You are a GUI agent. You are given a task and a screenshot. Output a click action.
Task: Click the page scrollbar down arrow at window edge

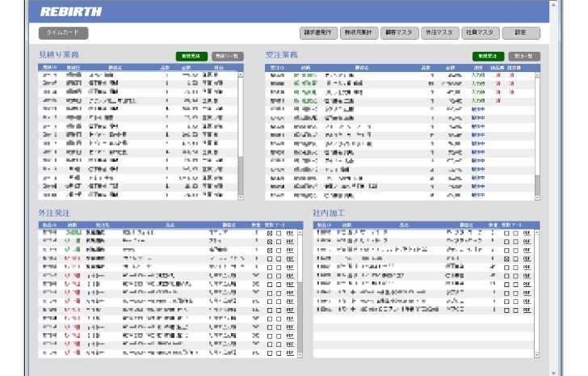553,373
